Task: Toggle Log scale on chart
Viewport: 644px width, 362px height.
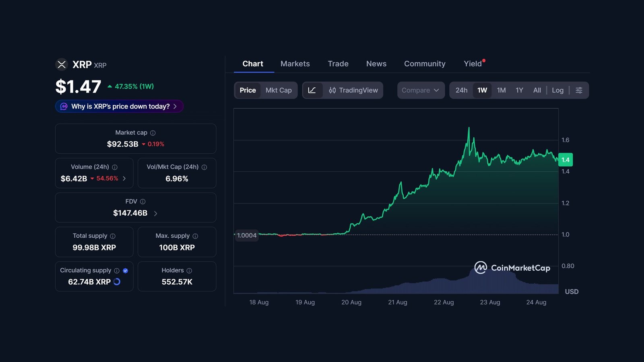Action: [557, 90]
